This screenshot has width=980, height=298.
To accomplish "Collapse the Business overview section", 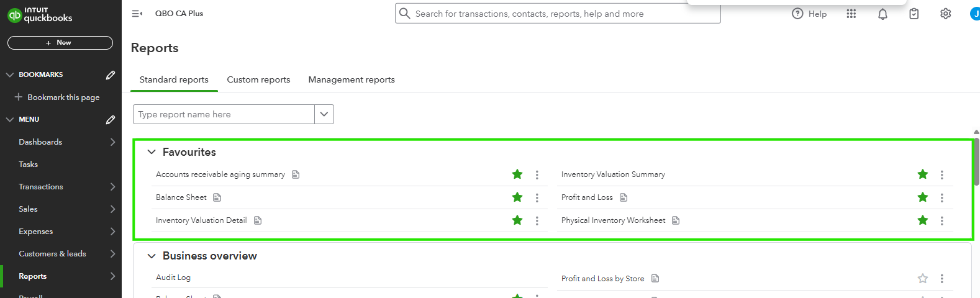I will click(152, 256).
